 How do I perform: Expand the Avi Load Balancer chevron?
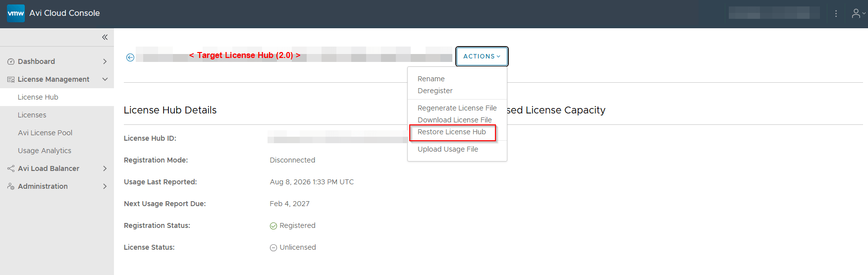105,168
